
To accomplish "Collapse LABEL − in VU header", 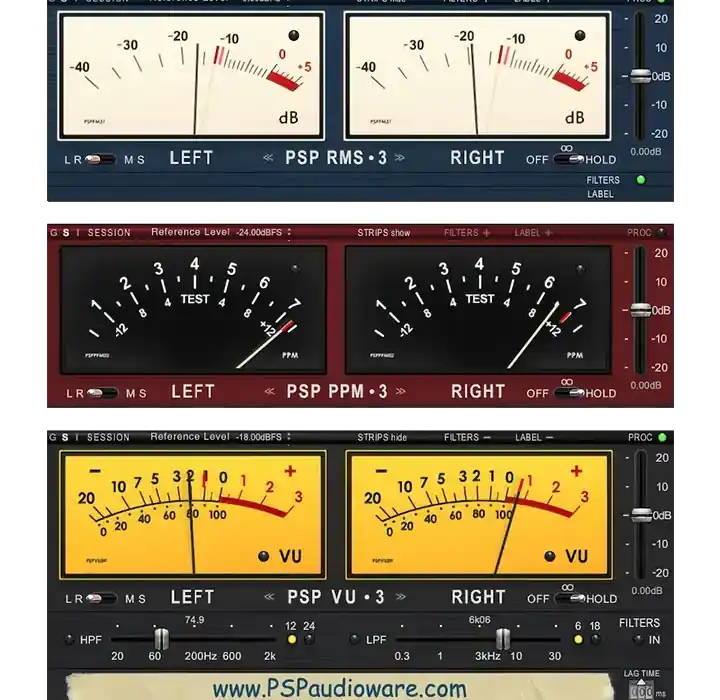I will click(x=534, y=437).
